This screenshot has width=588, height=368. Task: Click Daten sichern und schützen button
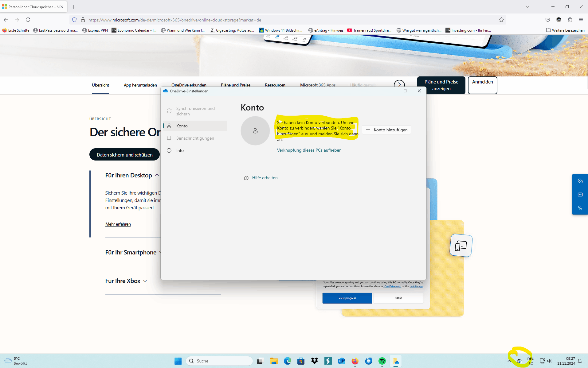coord(124,155)
